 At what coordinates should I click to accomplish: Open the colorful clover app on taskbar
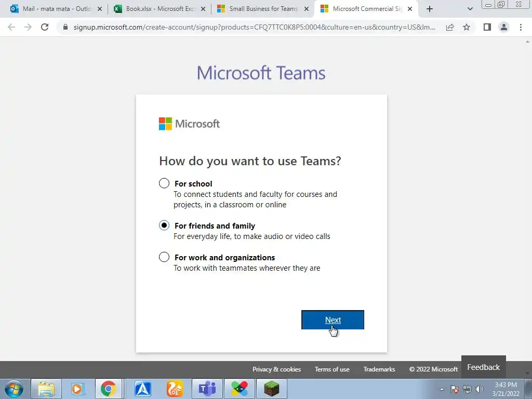pos(239,389)
